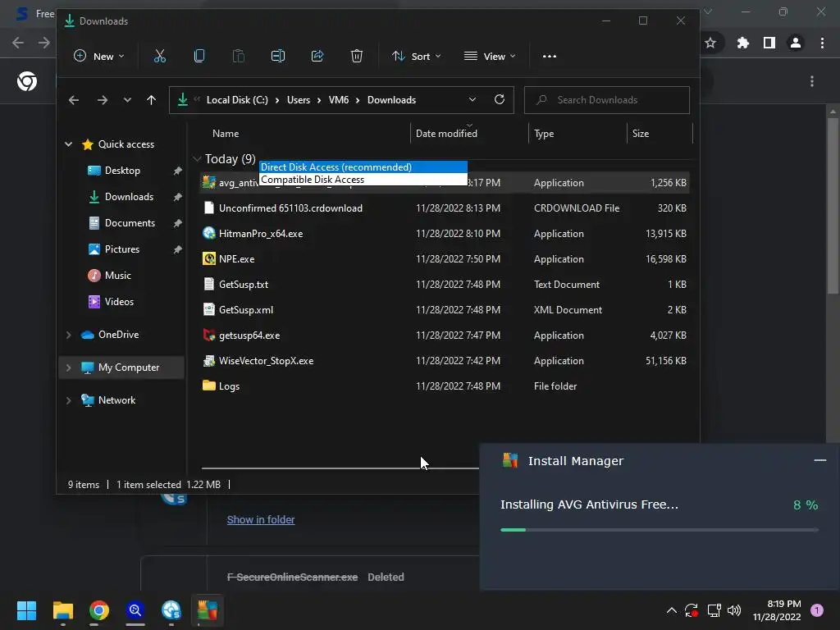This screenshot has height=630, width=840.
Task: Click the Users breadcrumb in the address bar
Action: pyautogui.click(x=299, y=100)
